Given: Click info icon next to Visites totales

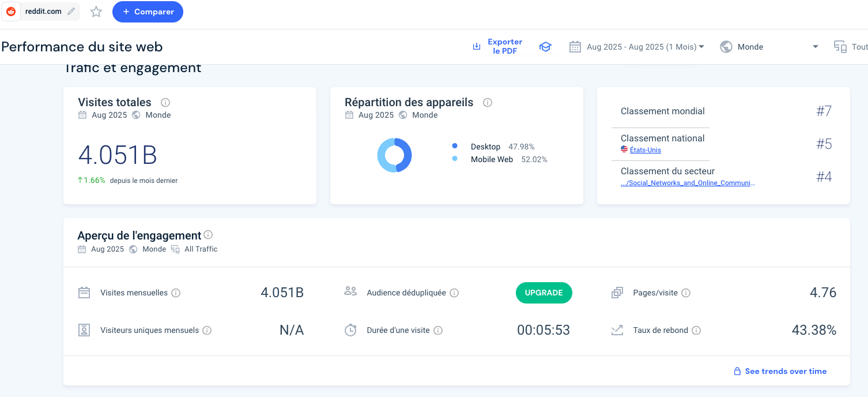Looking at the screenshot, I should click(x=165, y=103).
